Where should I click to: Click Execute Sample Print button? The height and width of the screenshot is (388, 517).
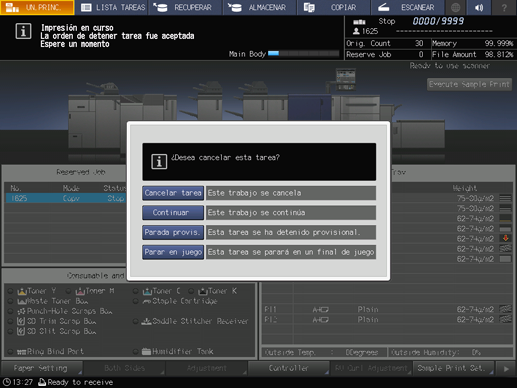pos(469,84)
